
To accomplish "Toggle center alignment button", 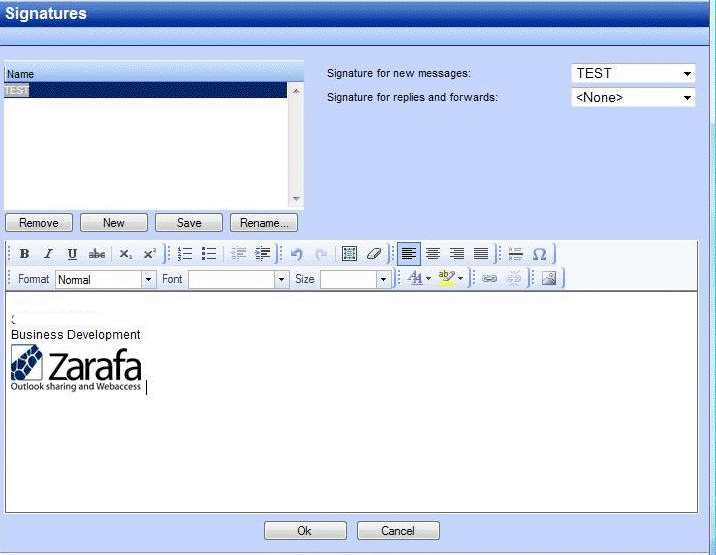I will point(433,254).
